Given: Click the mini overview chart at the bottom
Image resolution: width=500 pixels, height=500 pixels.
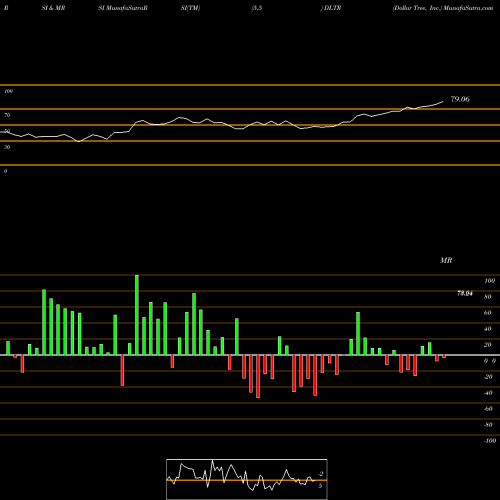Looking at the screenshot, I should click(x=247, y=479).
